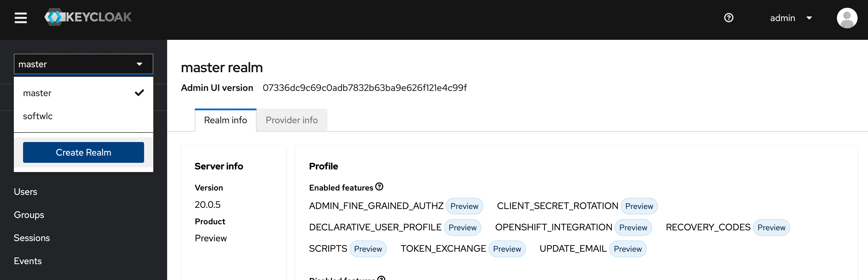The image size is (868, 280).
Task: Switch to the Provider info tab
Action: tap(291, 120)
